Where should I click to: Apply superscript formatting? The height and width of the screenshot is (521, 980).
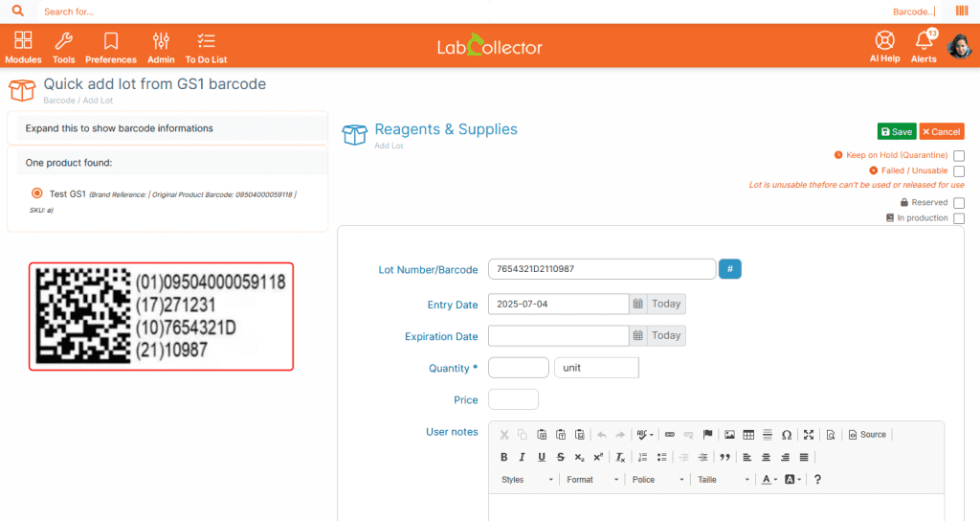[598, 457]
